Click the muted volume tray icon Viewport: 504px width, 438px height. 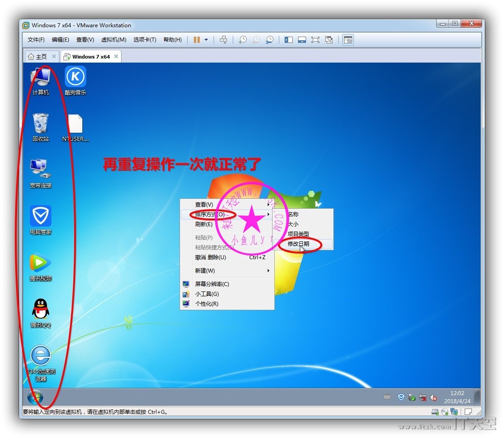coord(433,397)
